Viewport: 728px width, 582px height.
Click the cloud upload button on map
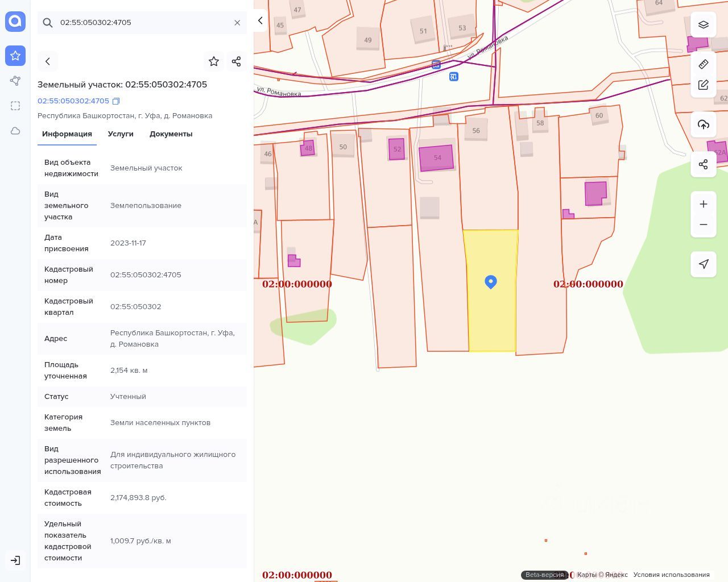tap(704, 124)
